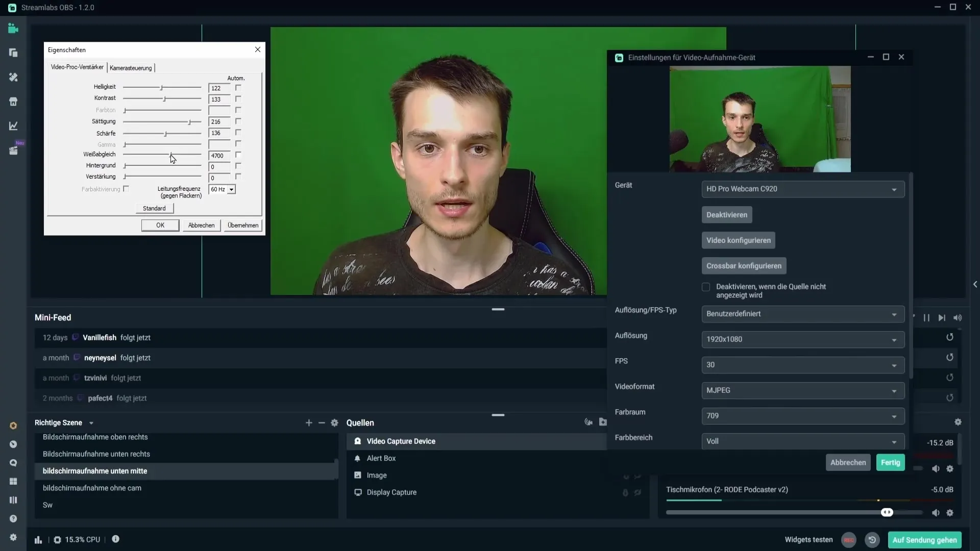
Task: Enable Weißabgleich Autom. checkbox
Action: click(x=238, y=155)
